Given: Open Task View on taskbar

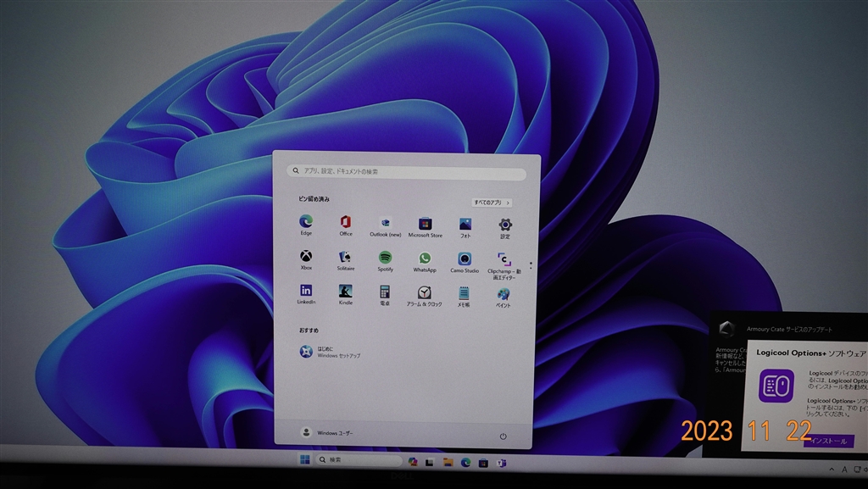Looking at the screenshot, I should [x=430, y=462].
